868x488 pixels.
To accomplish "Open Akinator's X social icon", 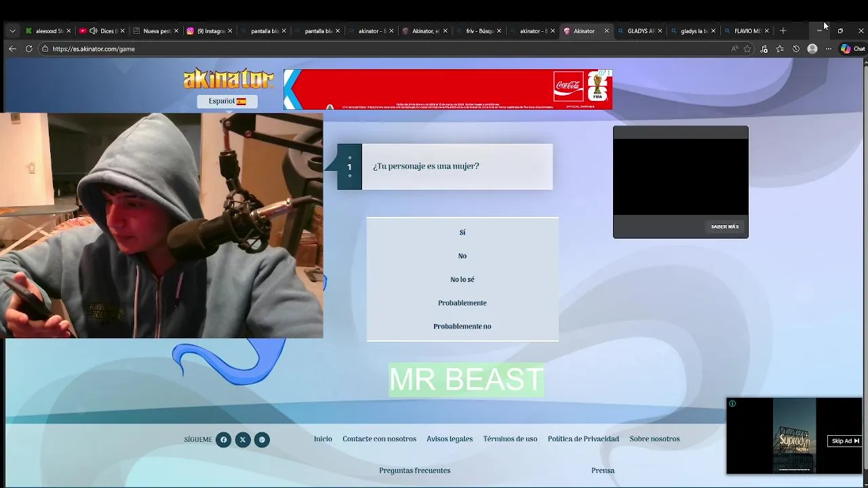I will 242,440.
